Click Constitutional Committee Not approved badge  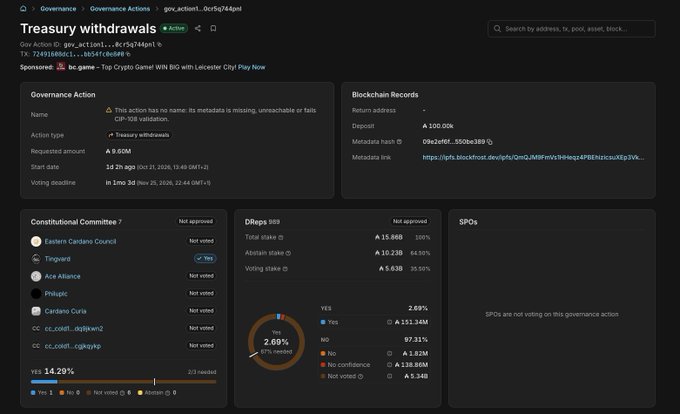click(196, 222)
